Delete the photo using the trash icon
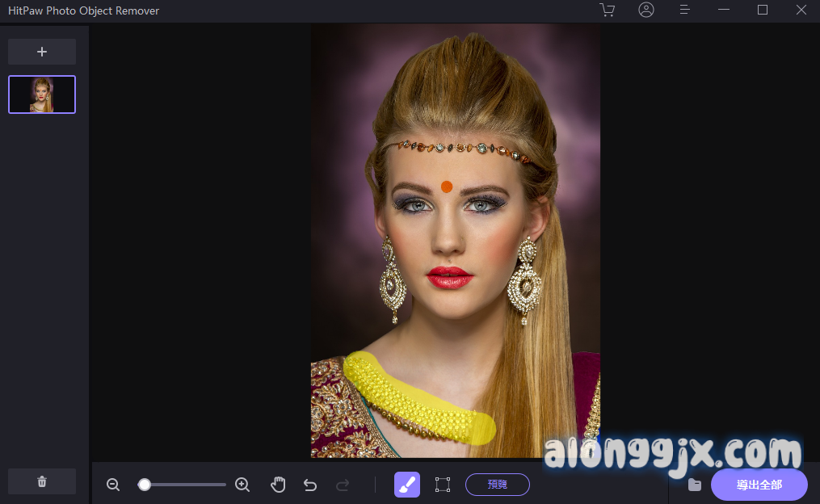The height and width of the screenshot is (504, 820). 42,481
